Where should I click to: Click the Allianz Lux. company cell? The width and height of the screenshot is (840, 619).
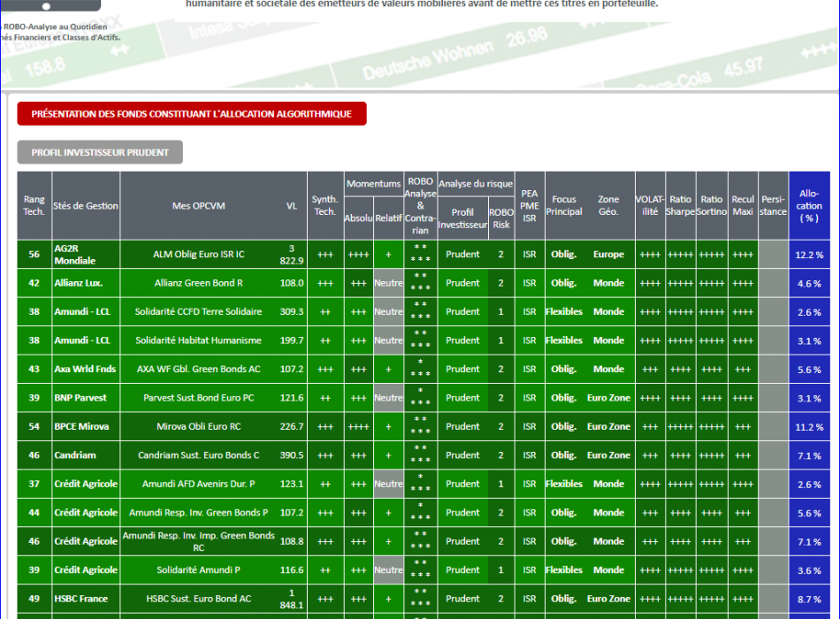(86, 283)
